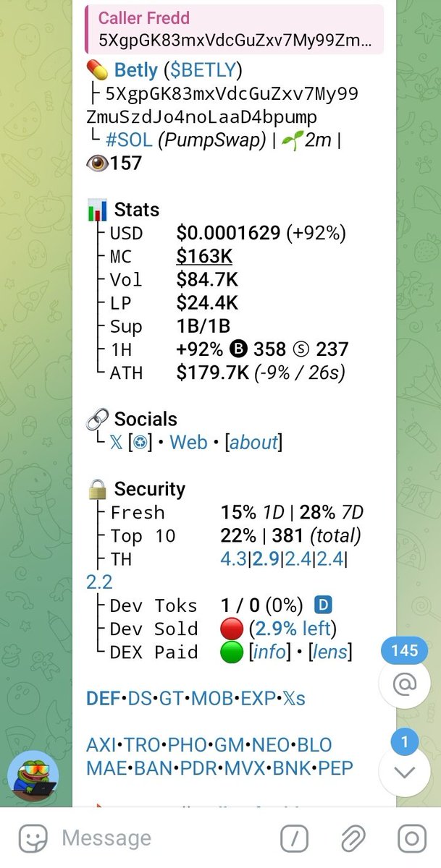The height and width of the screenshot is (868, 441).
Task: Jump to latest with down chevron button
Action: click(404, 771)
